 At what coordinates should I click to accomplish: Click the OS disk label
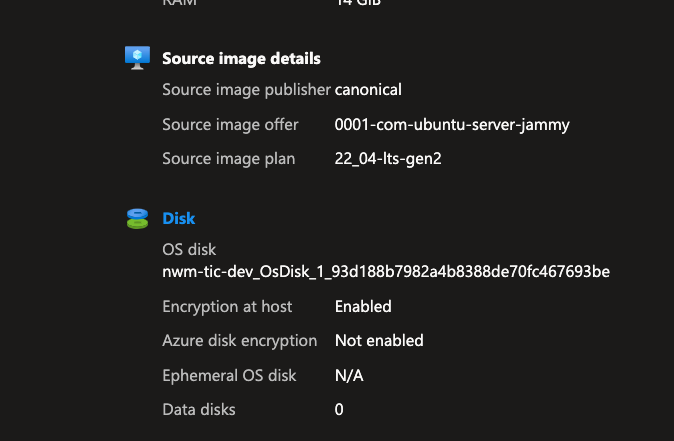click(x=189, y=249)
